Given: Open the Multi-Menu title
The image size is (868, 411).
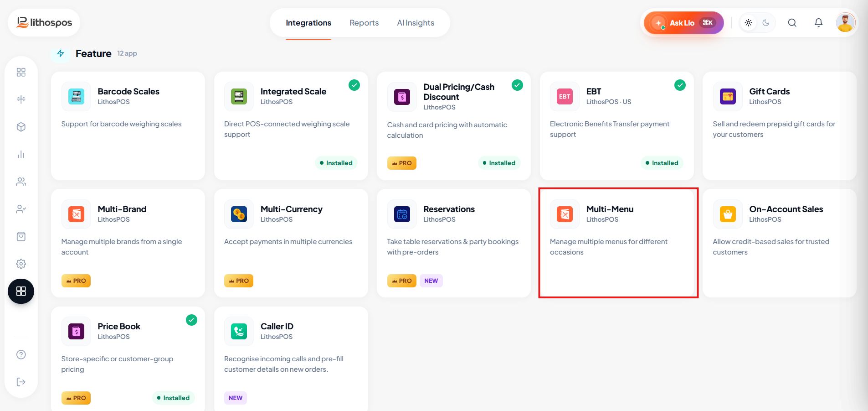Looking at the screenshot, I should (610, 209).
